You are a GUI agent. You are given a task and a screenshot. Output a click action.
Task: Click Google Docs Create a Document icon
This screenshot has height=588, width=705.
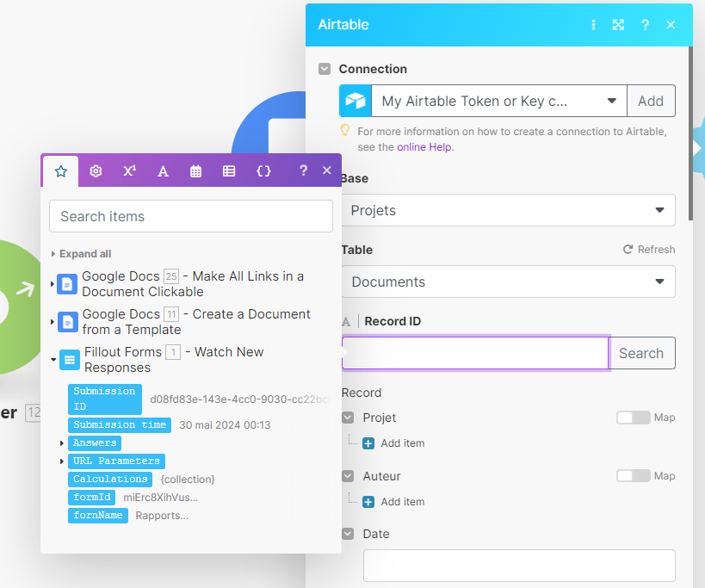pos(67,322)
